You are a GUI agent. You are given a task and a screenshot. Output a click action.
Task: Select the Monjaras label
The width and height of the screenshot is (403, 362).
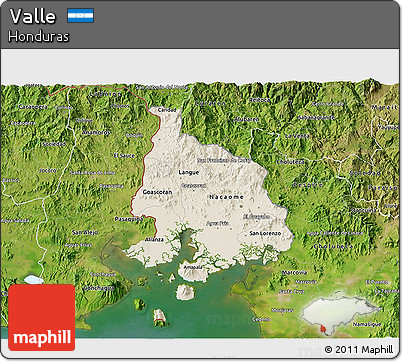click(x=282, y=310)
